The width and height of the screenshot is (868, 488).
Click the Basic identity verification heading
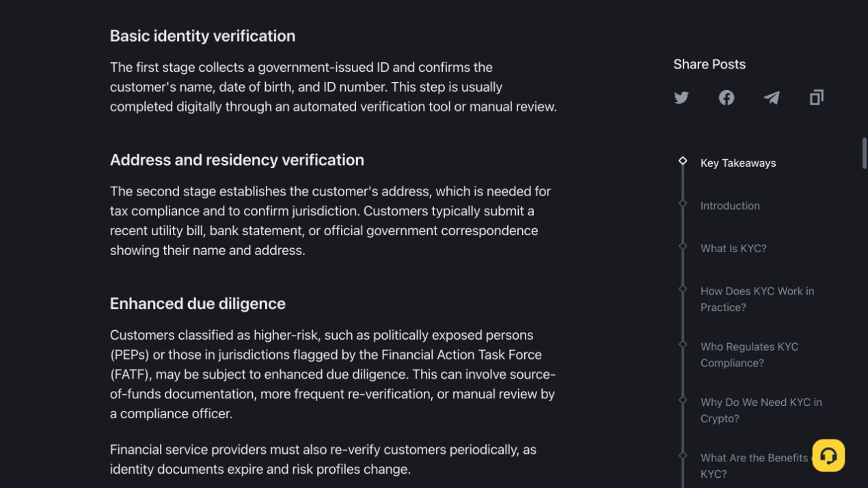pyautogui.click(x=202, y=36)
